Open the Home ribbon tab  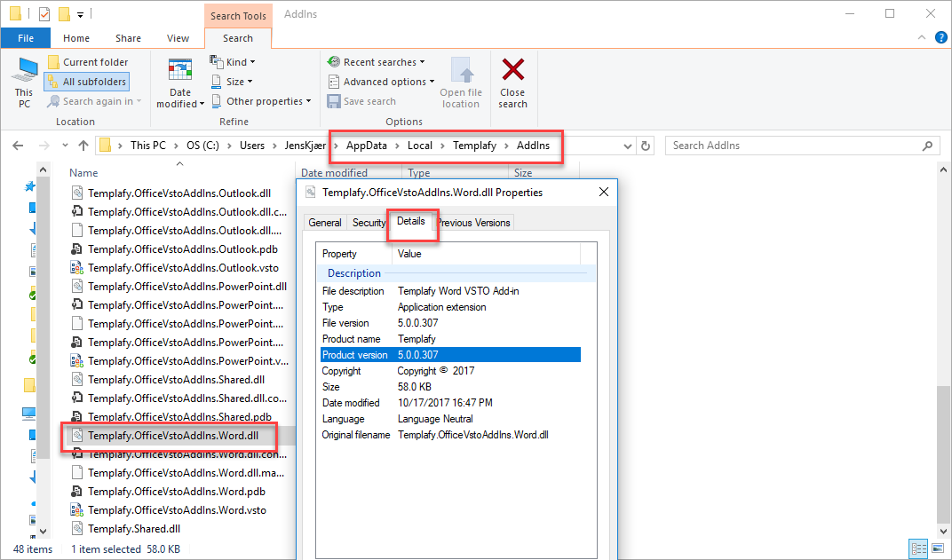click(75, 37)
